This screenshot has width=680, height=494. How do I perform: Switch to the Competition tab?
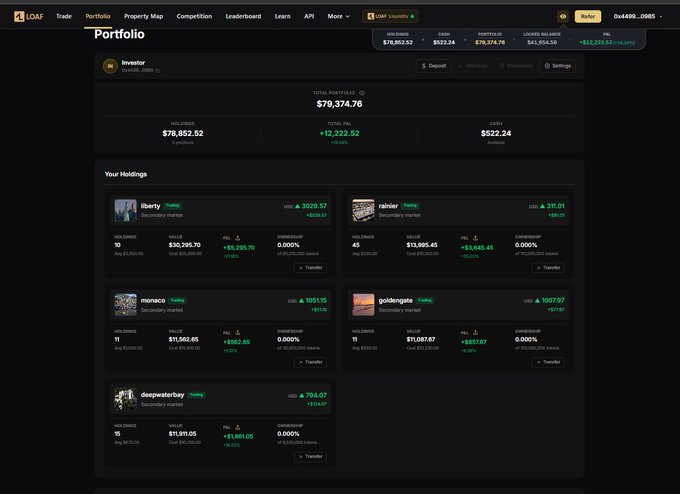pos(194,16)
